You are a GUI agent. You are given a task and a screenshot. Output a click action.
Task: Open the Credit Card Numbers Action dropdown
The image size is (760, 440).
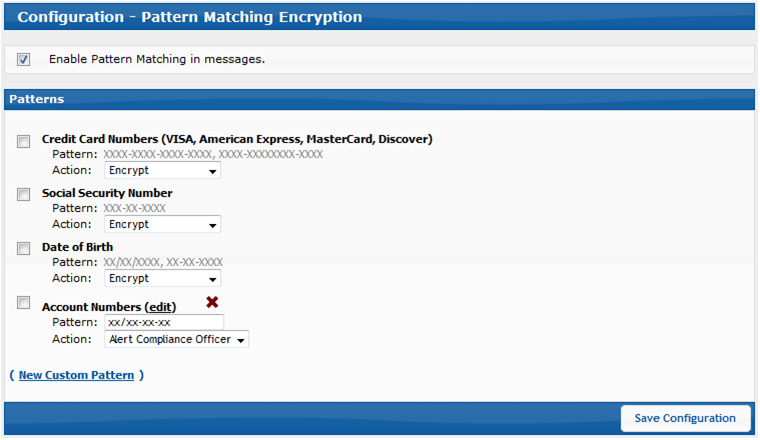click(x=162, y=171)
